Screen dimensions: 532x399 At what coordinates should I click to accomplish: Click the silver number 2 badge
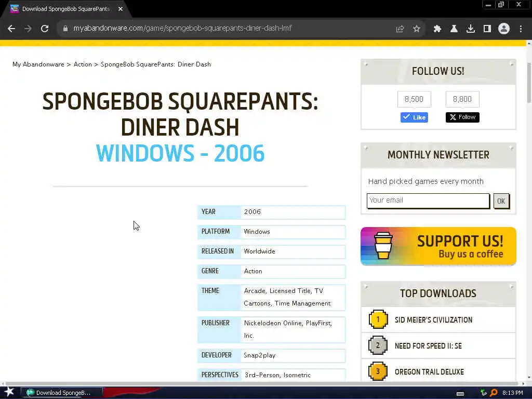(x=378, y=345)
